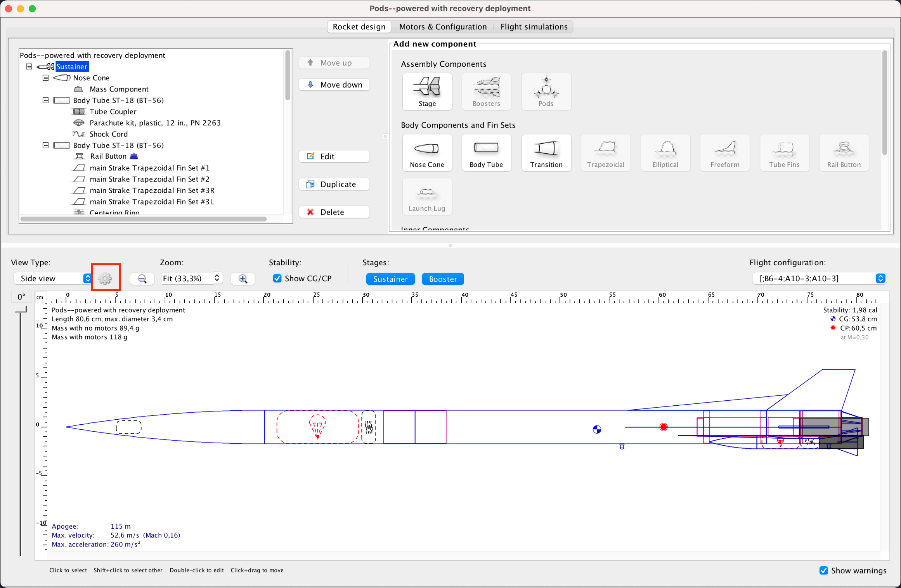
Task: Duplicate the selected Sustainer component
Action: tap(334, 184)
